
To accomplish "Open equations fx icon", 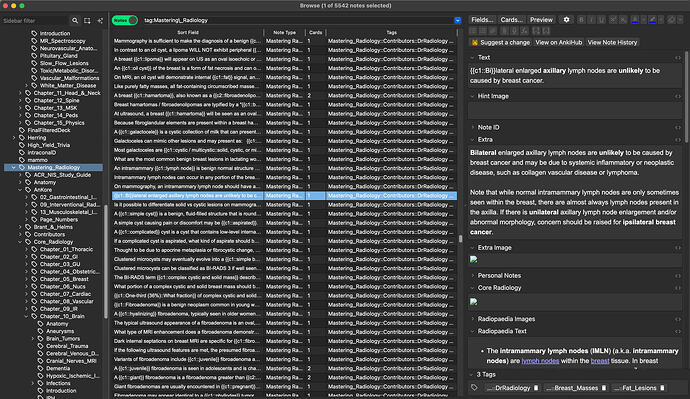I will (524, 31).
